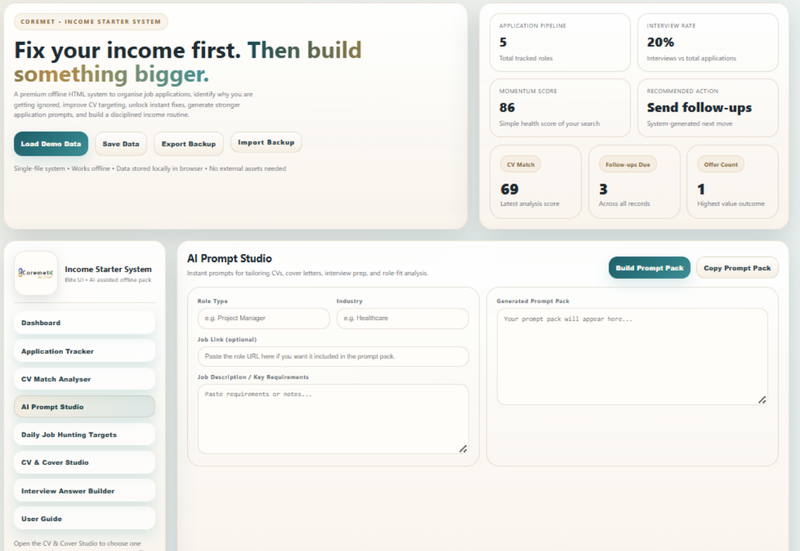Image resolution: width=800 pixels, height=551 pixels.
Task: Open Daily Job Hunting Targets
Action: pos(85,435)
